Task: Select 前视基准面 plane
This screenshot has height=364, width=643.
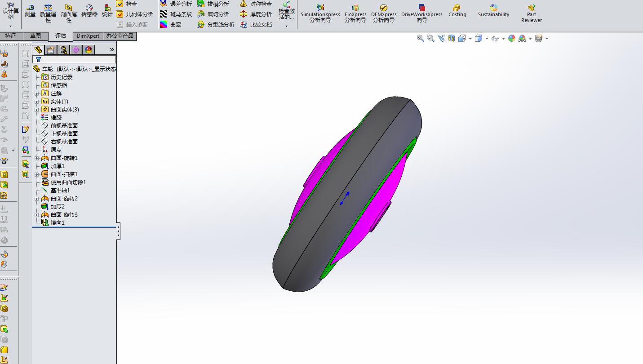Action: [60, 126]
